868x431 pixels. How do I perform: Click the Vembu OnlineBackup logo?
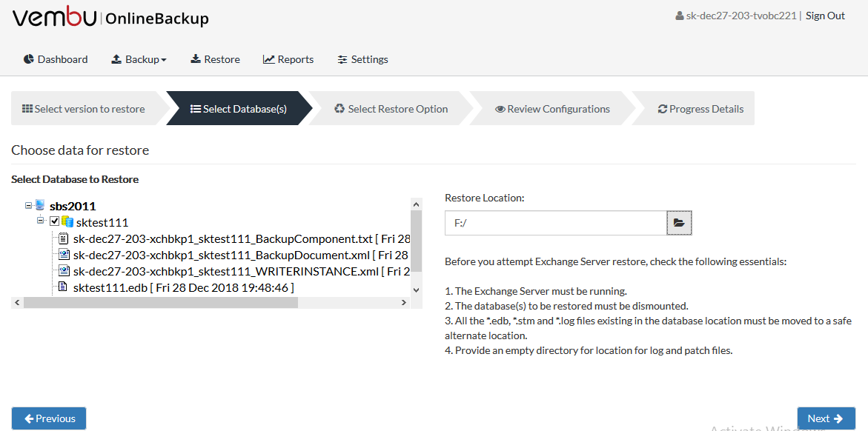110,18
